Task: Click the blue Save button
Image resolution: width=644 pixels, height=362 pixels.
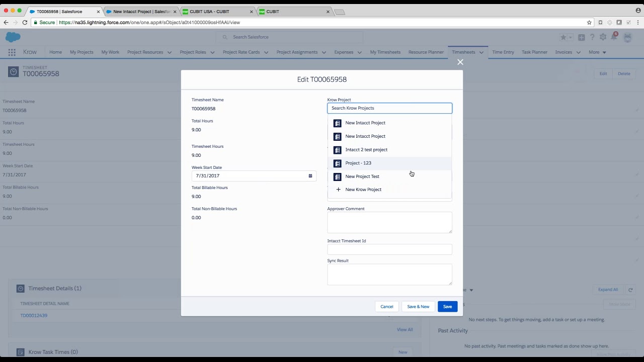Action: (x=447, y=307)
